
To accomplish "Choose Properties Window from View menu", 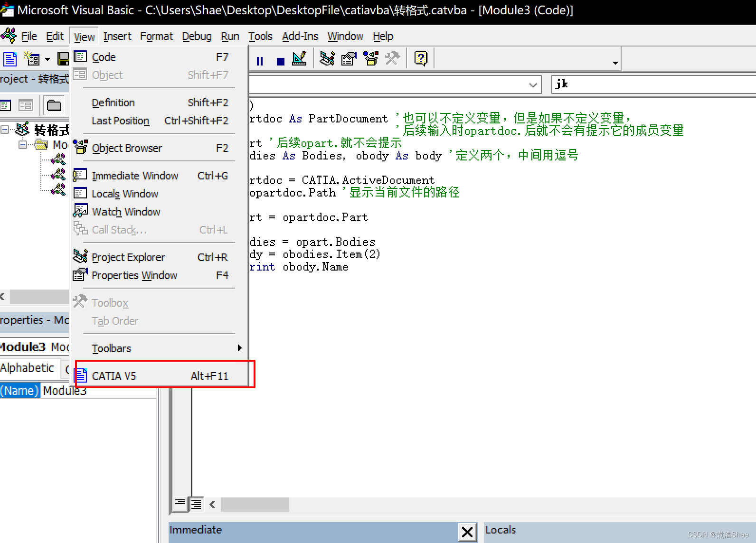I will click(x=160, y=275).
